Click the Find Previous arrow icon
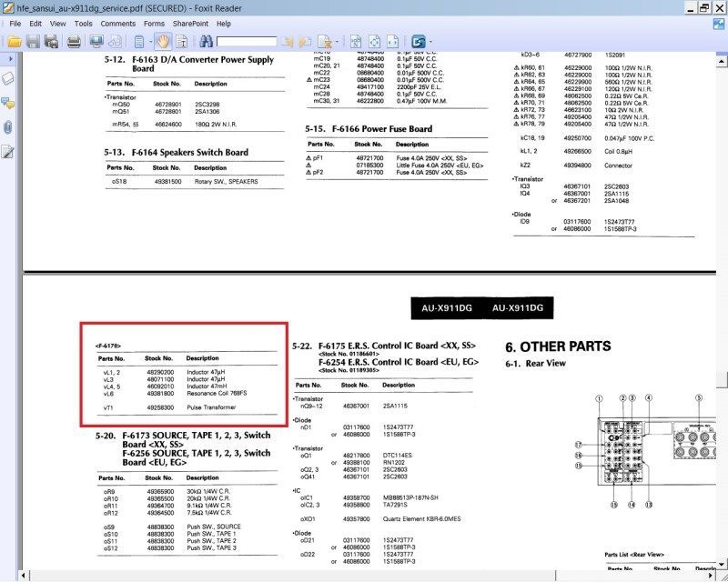728x582 pixels. pyautogui.click(x=288, y=42)
